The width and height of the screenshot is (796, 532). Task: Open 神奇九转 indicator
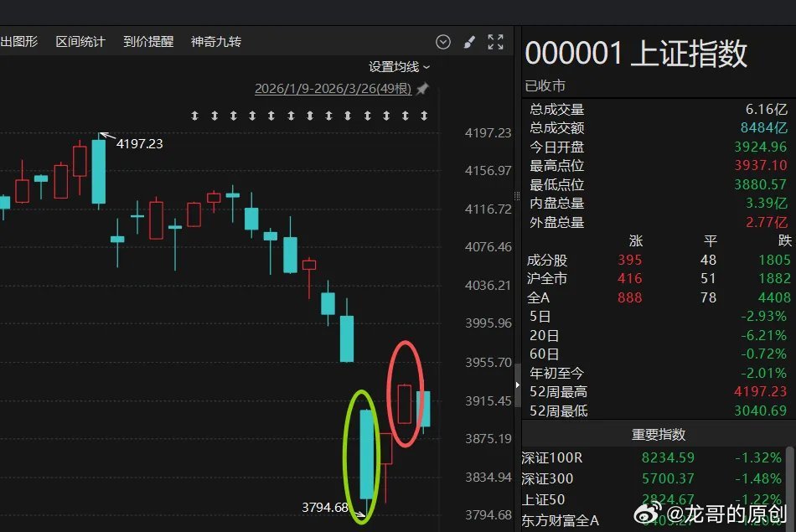pyautogui.click(x=215, y=42)
